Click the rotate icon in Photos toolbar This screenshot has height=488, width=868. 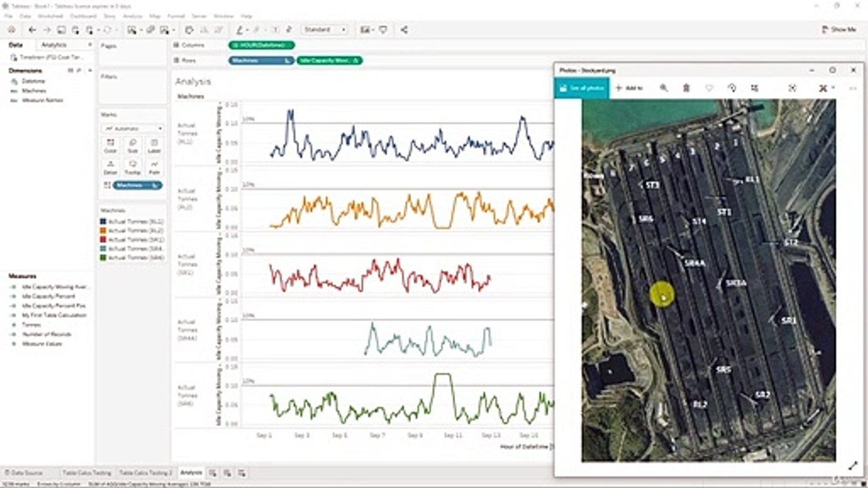pos(732,88)
